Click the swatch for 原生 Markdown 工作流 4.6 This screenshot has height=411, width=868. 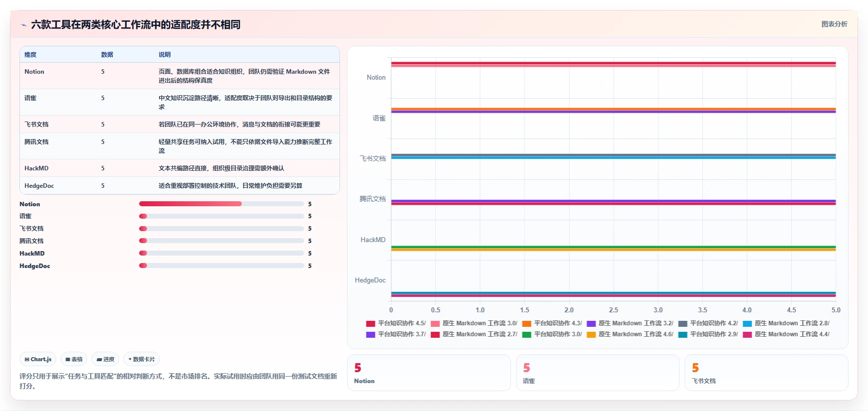(x=591, y=334)
